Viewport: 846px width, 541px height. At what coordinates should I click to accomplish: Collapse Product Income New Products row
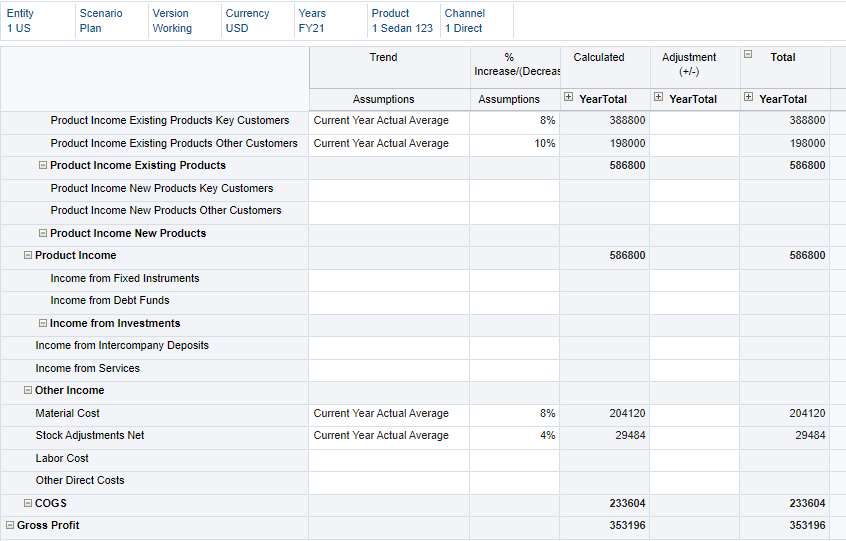coord(43,233)
